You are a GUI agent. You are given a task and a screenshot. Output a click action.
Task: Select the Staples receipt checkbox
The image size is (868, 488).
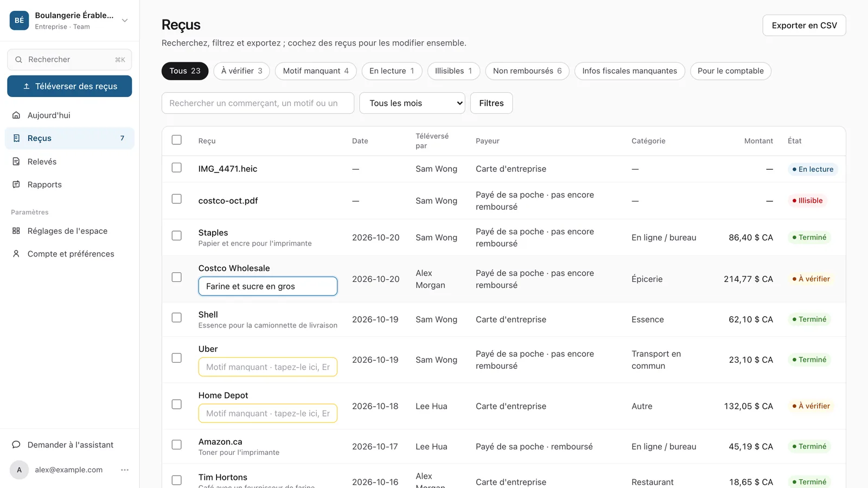click(177, 236)
